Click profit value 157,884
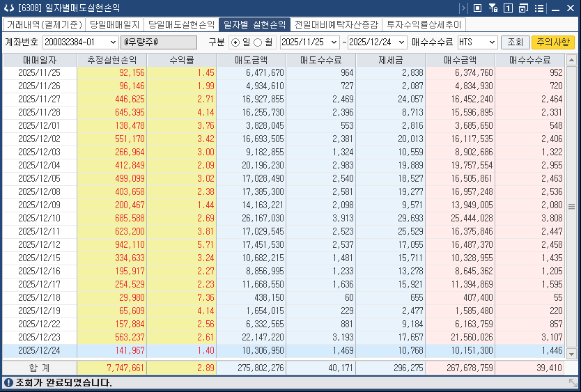This screenshot has height=392, width=581. [x=130, y=324]
